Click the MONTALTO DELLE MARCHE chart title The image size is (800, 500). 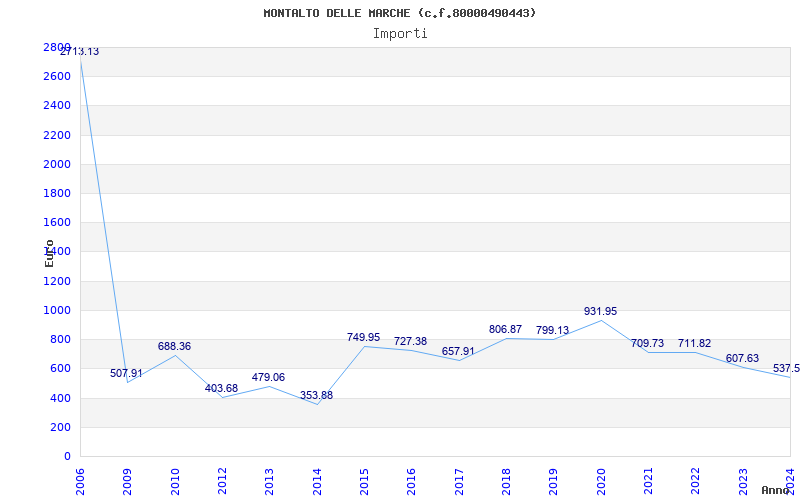(400, 13)
